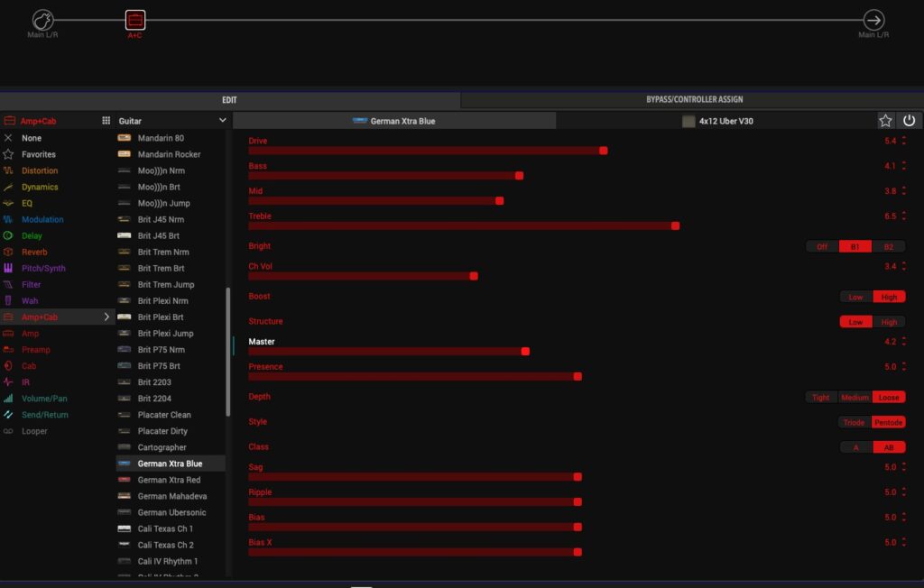Expand the Amp+Cab category chevron
The height and width of the screenshot is (588, 924).
click(x=107, y=317)
